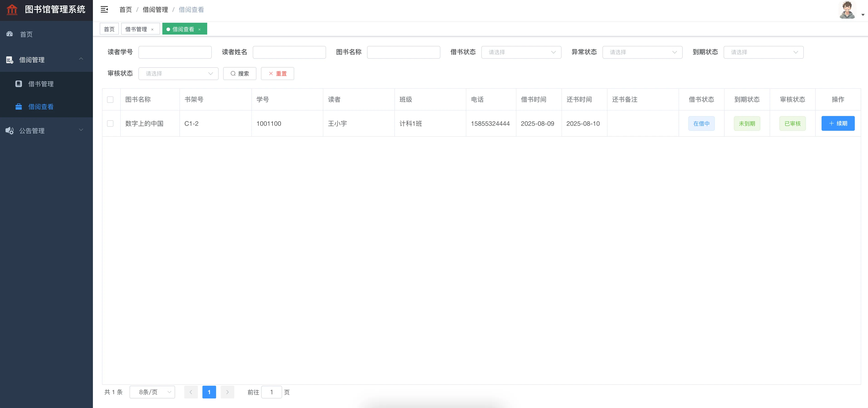Open the 8条/页 page size selector
Image resolution: width=868 pixels, height=408 pixels.
pyautogui.click(x=152, y=392)
